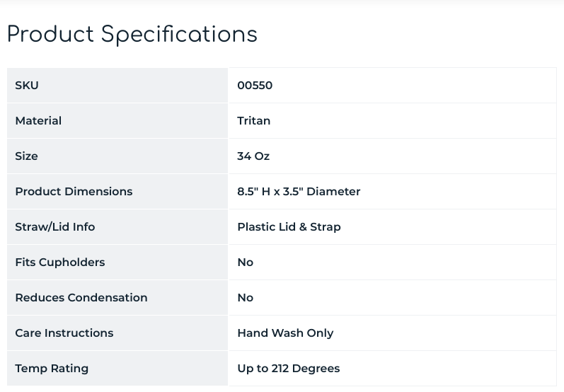Select the Straw/Lid Info label

54,227
